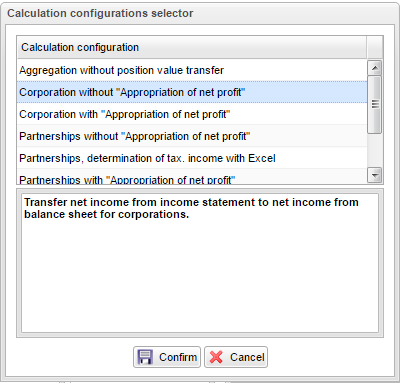This screenshot has width=400, height=383.
Task: Choose Partnerships, determination of tax. income with Excel
Action: click(x=192, y=158)
